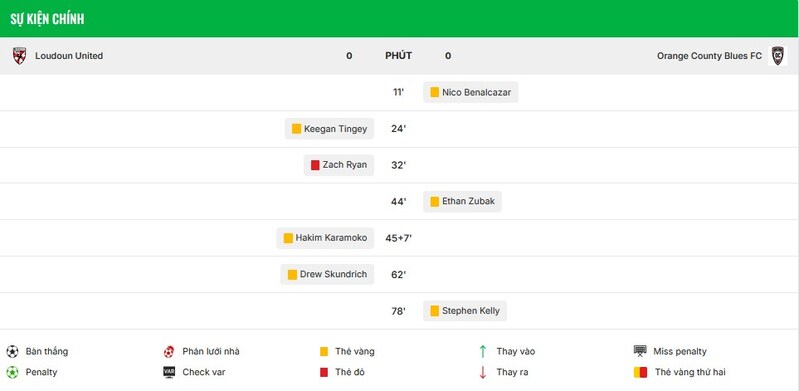Viewport: 799px width, 391px height.
Task: Click the Loudoun United team name
Action: [x=69, y=56]
